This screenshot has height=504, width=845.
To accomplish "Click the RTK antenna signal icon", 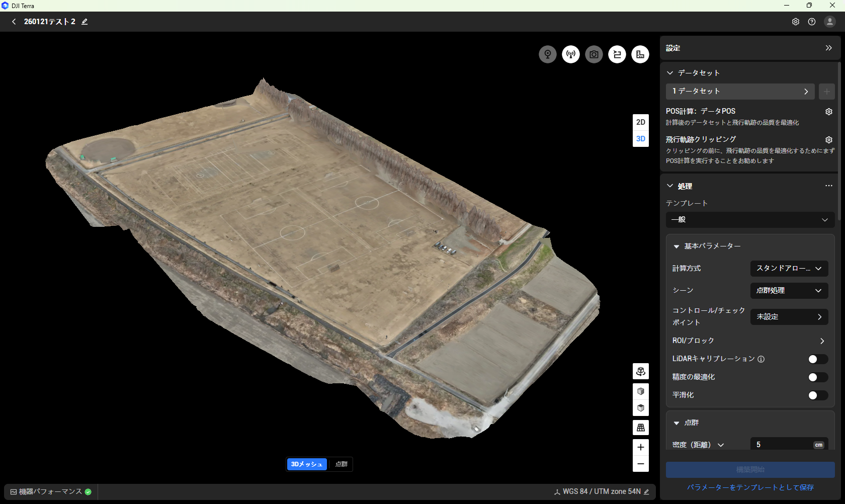I will click(571, 54).
